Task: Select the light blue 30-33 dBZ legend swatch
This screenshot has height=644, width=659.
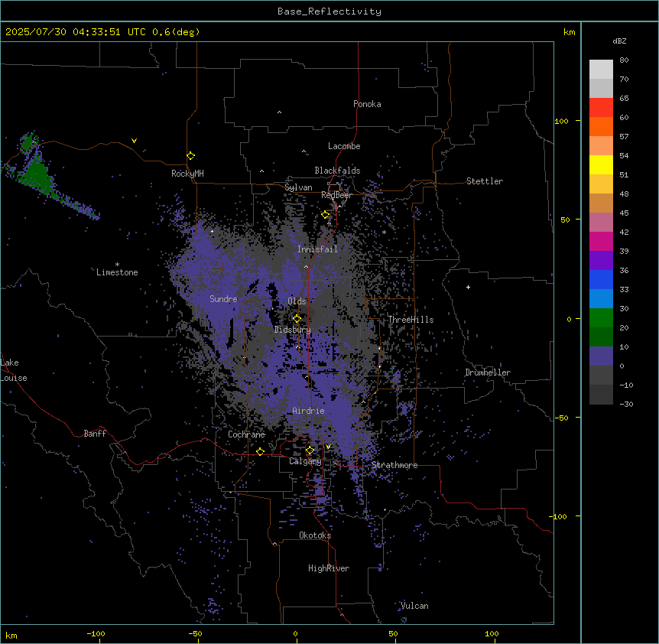Action: coord(601,299)
